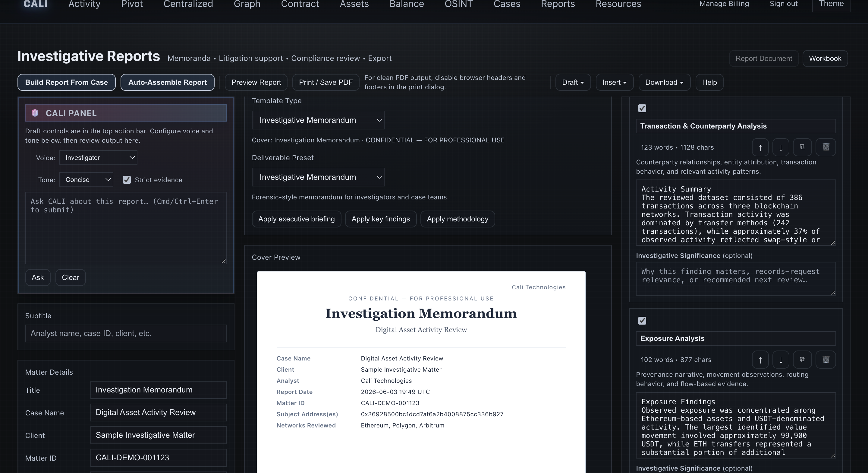Screen dimensions: 868x473
Task: Click the cover preview Investigation Memorandum heading
Action: point(421,313)
